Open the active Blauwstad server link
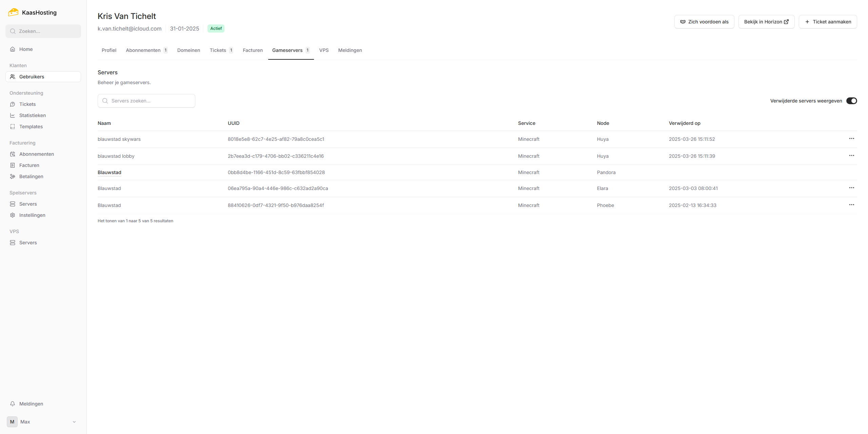The height and width of the screenshot is (434, 868). (x=109, y=172)
